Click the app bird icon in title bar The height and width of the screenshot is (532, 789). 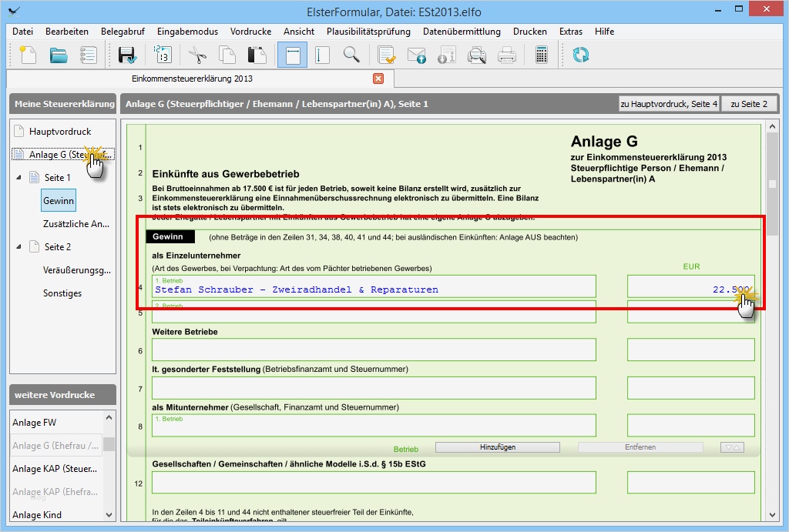tap(15, 11)
